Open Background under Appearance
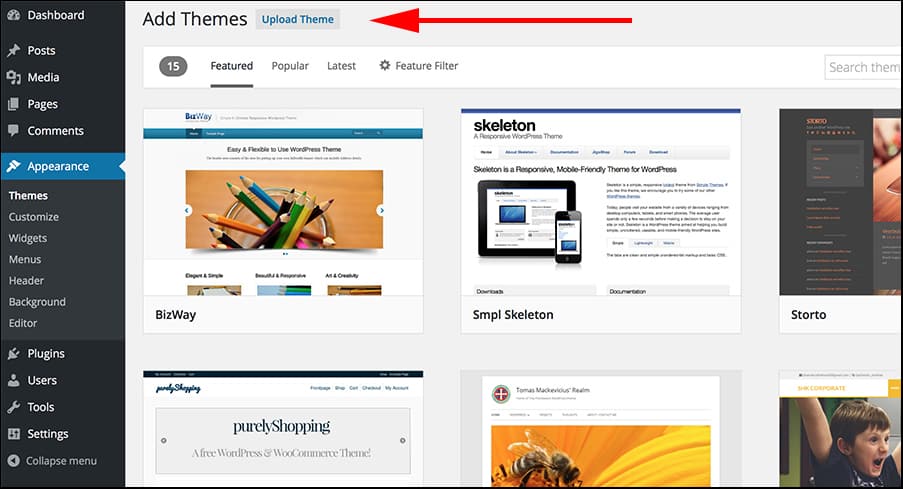This screenshot has width=903, height=489. [37, 302]
